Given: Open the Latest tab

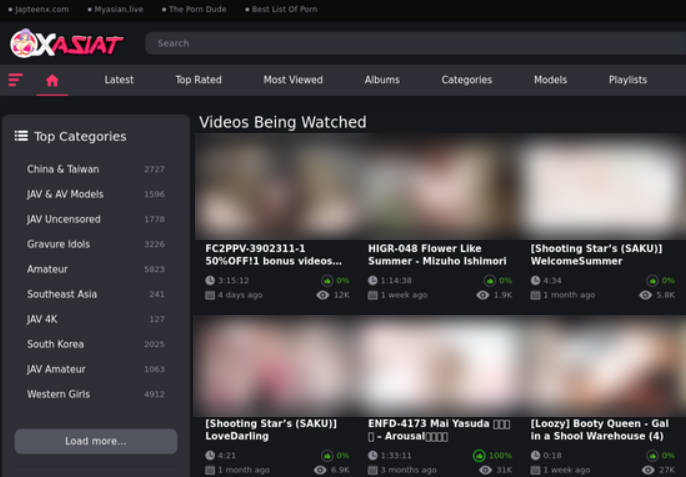Looking at the screenshot, I should click(x=119, y=80).
